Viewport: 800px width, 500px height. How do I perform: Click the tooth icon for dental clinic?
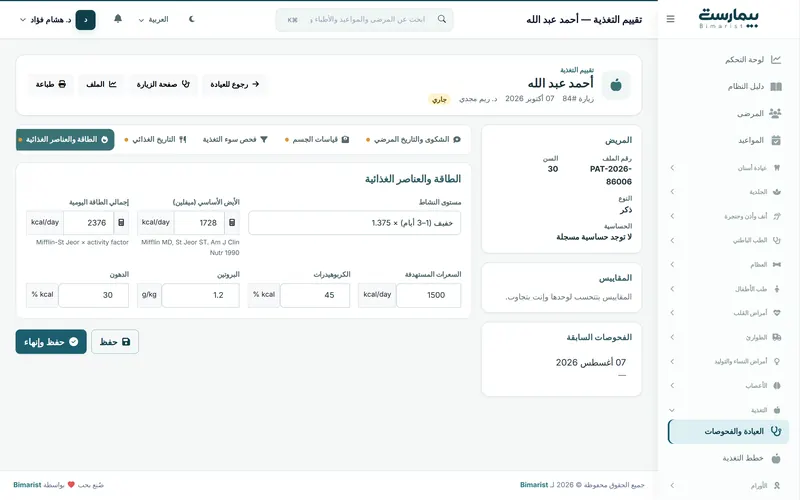coord(777,168)
